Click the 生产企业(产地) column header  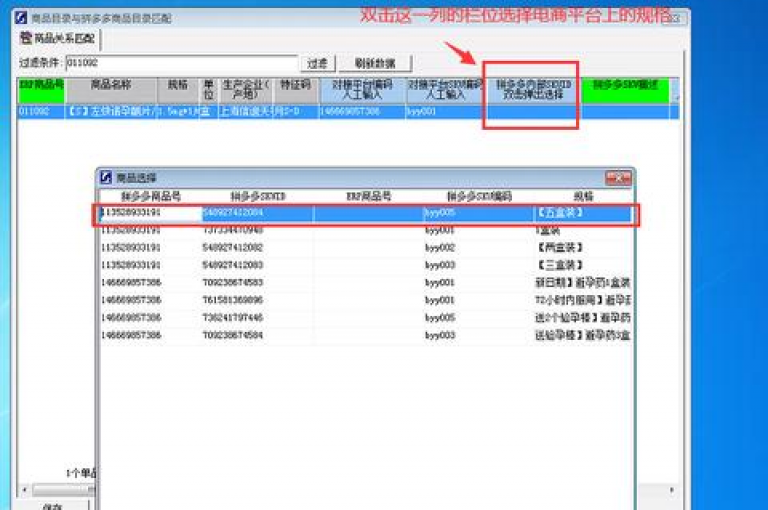point(246,90)
